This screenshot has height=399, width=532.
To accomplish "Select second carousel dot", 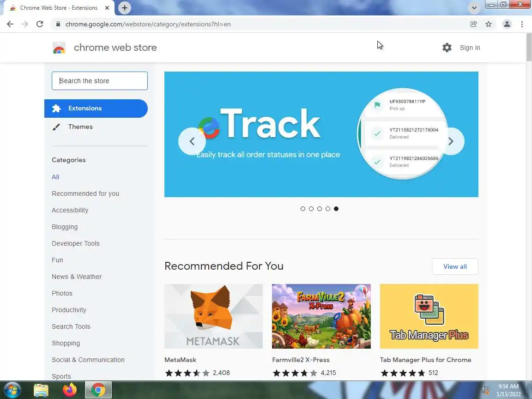I will pos(311,209).
